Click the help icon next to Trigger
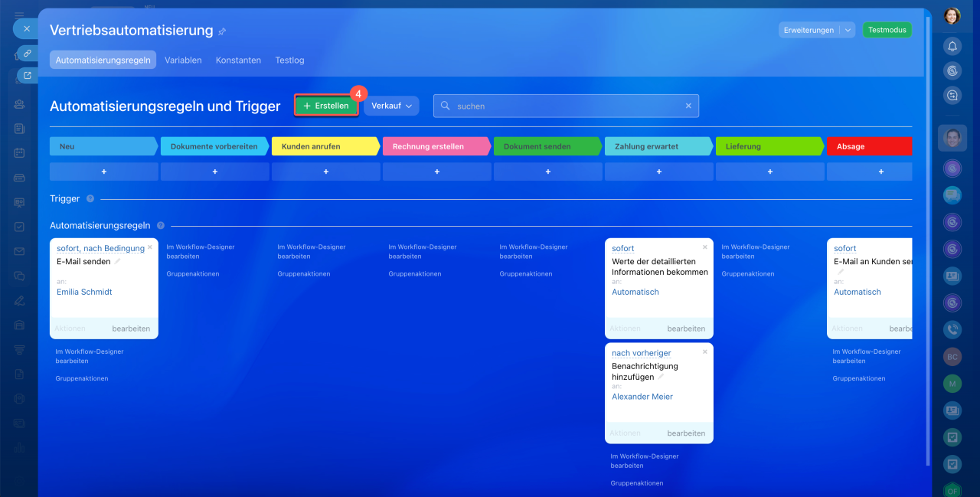The height and width of the screenshot is (497, 980). [x=90, y=198]
